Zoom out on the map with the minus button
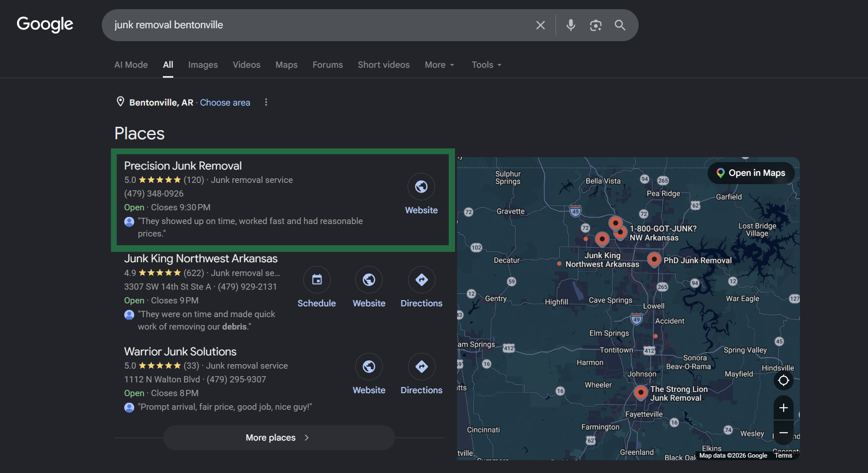 click(x=783, y=433)
